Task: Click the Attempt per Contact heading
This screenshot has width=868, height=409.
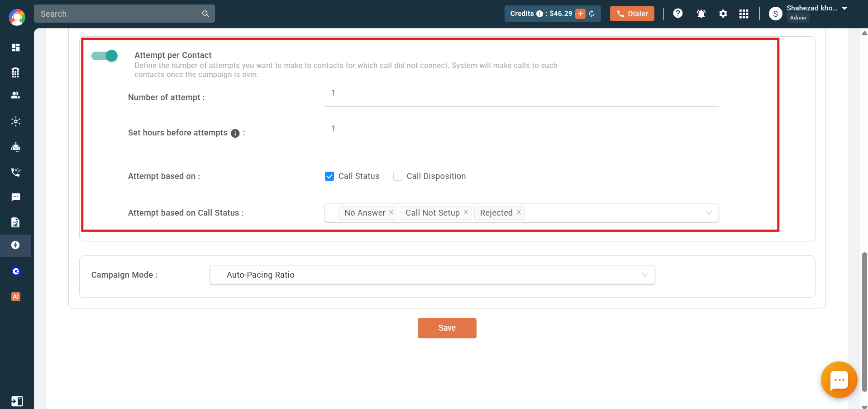Action: 173,55
